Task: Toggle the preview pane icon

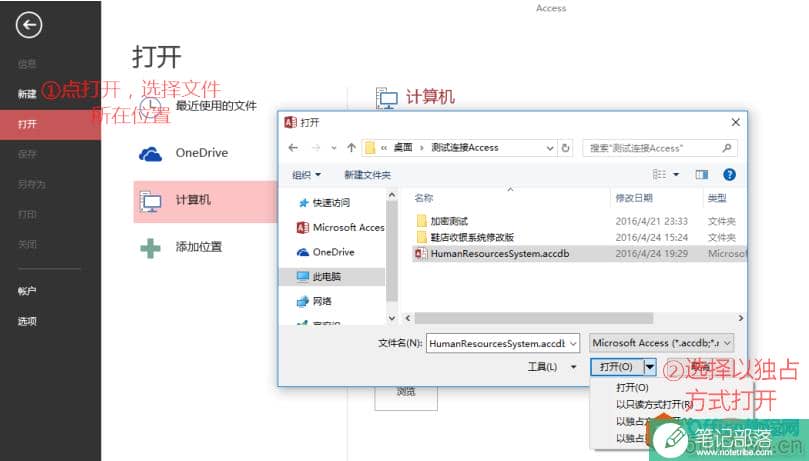Action: (x=702, y=175)
